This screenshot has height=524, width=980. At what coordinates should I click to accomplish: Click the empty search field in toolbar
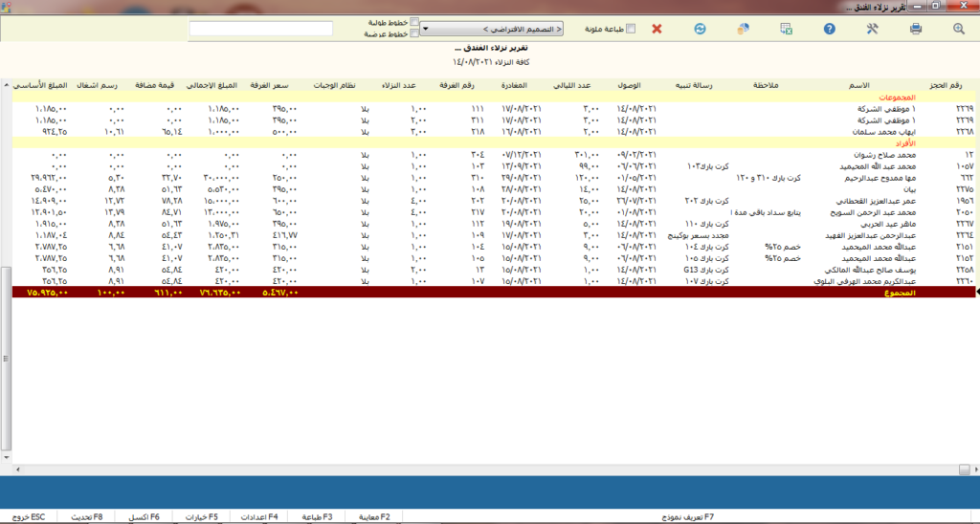(x=261, y=29)
